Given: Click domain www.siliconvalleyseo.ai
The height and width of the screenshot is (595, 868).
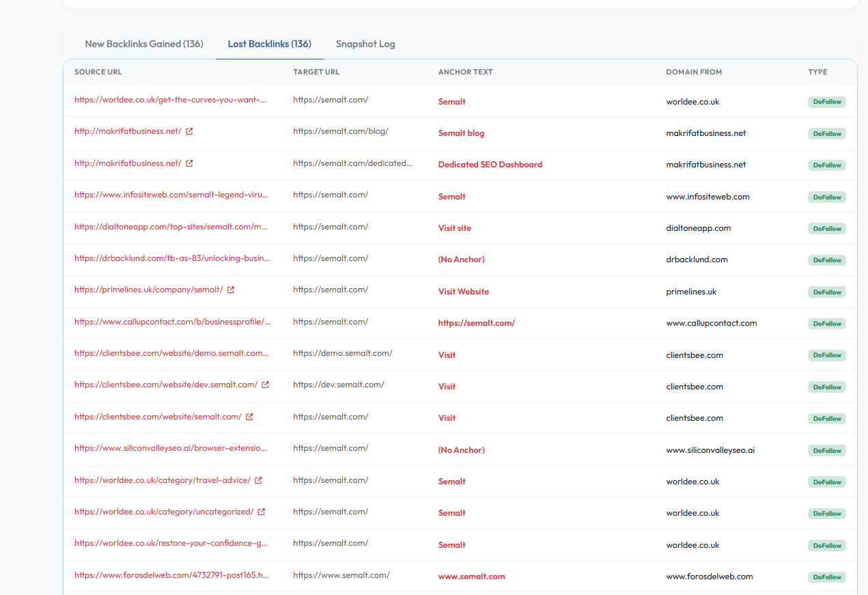Looking at the screenshot, I should (x=710, y=450).
